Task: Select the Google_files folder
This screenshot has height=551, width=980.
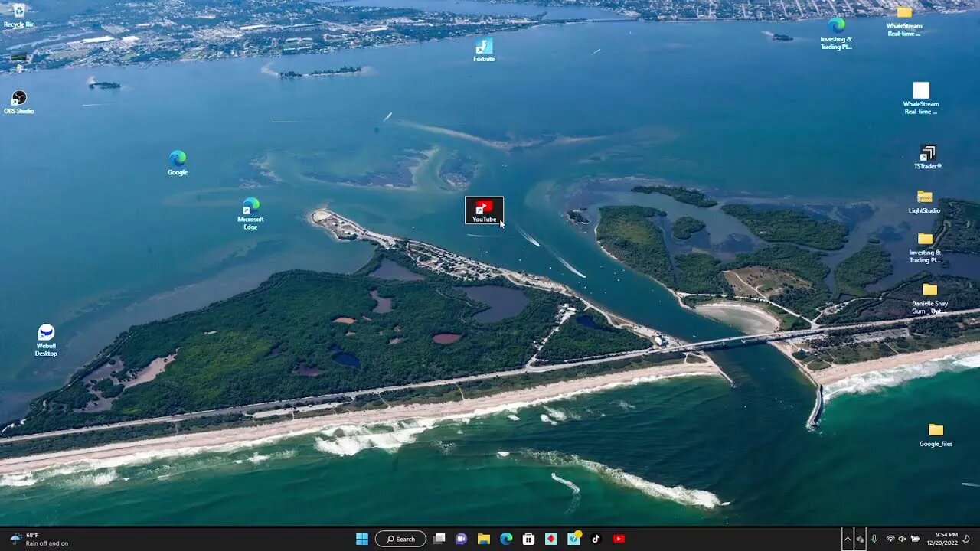Action: click(936, 435)
